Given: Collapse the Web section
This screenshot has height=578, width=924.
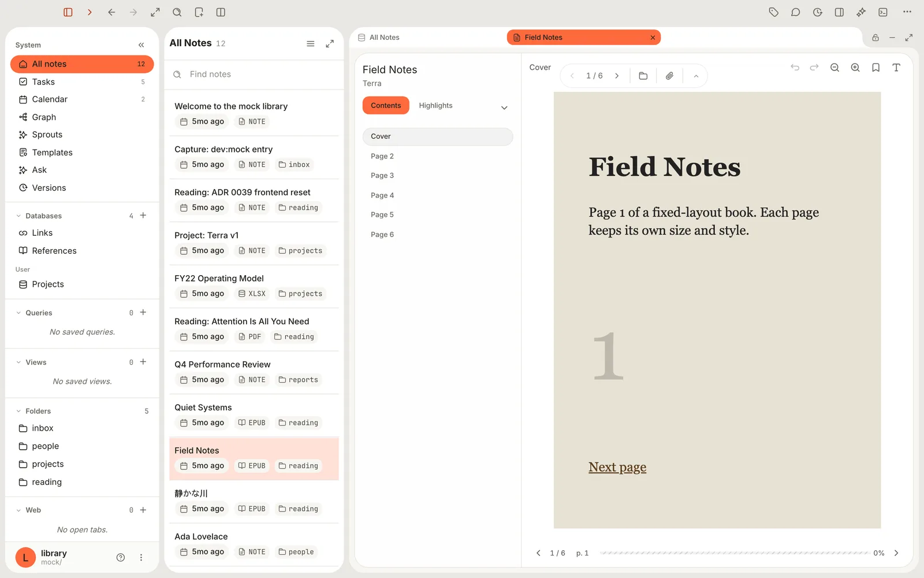Looking at the screenshot, I should 18,510.
